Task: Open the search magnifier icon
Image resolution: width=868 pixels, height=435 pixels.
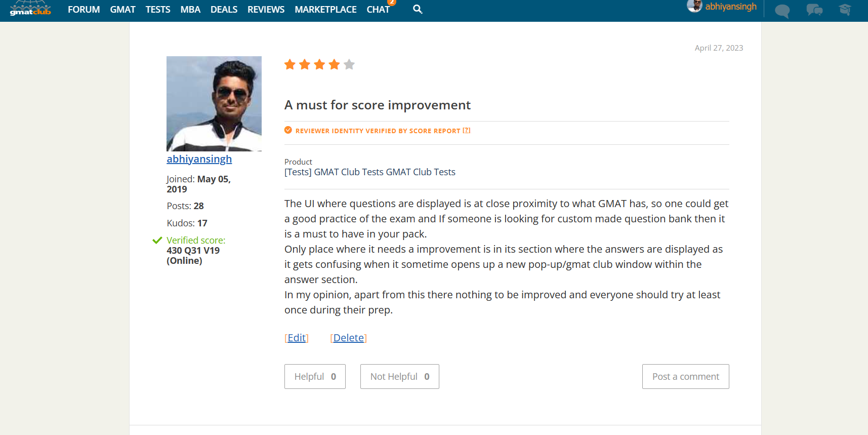Action: 418,9
